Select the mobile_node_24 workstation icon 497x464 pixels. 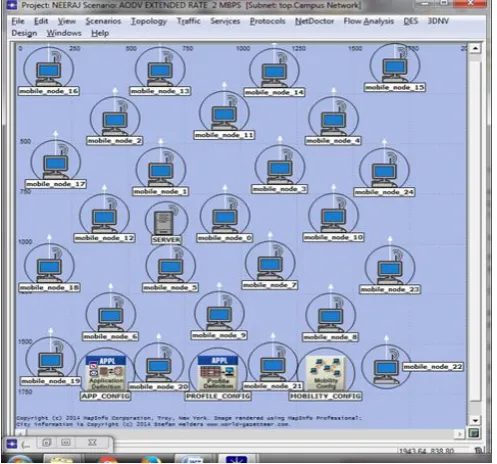384,174
